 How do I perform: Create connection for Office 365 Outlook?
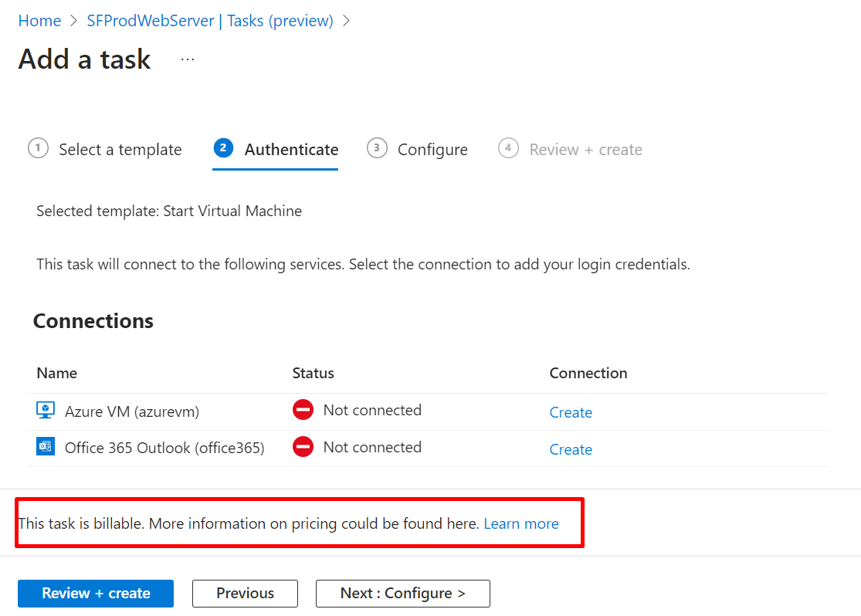coord(571,449)
